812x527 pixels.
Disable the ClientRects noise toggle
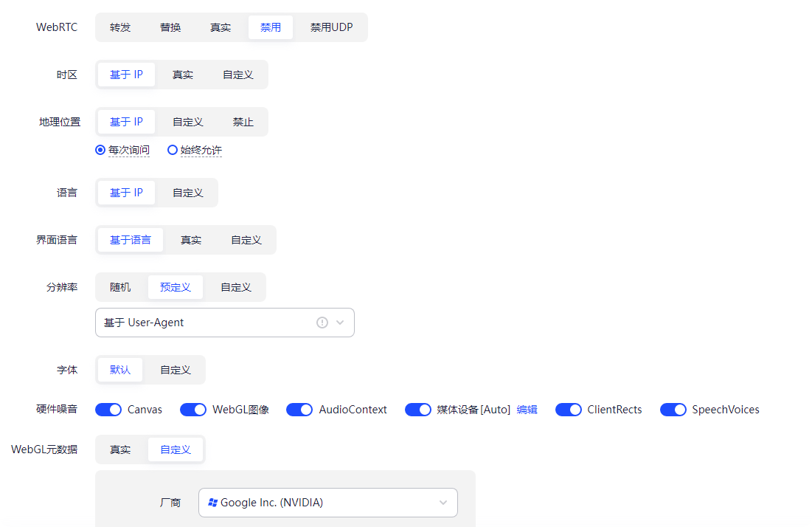pyautogui.click(x=569, y=409)
